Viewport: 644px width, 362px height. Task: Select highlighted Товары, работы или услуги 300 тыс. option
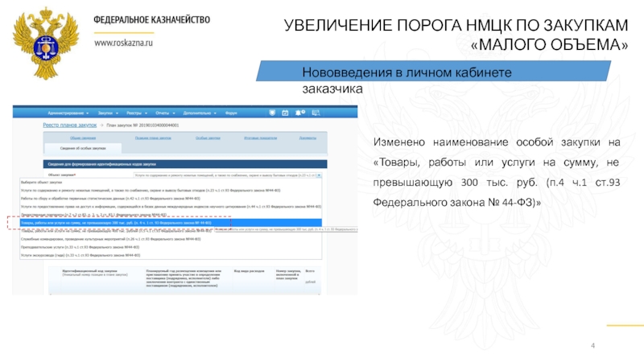(171, 223)
